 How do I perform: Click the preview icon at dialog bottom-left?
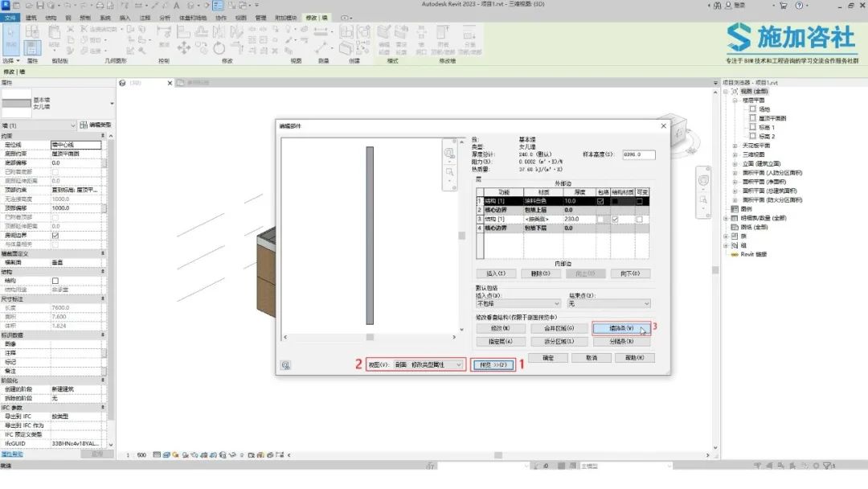[285, 365]
